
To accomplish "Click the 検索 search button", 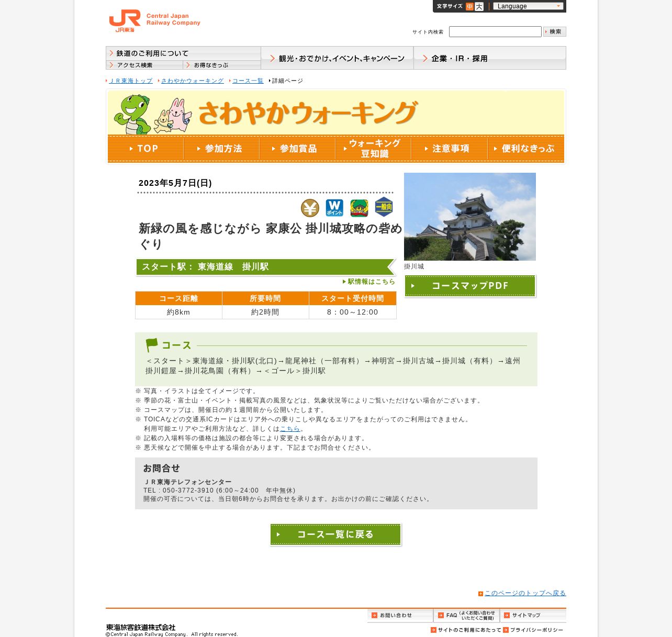I will [x=555, y=31].
